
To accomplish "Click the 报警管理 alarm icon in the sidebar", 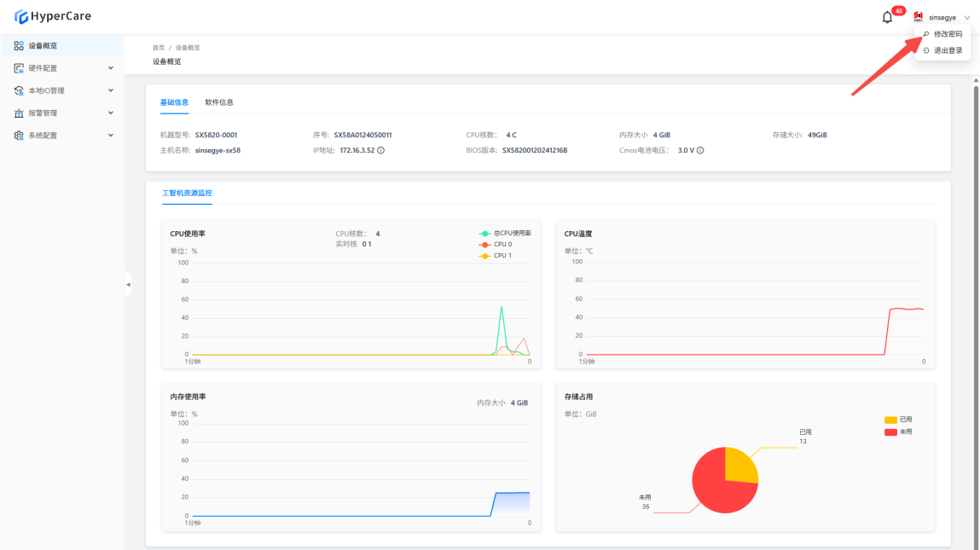I will coord(19,113).
